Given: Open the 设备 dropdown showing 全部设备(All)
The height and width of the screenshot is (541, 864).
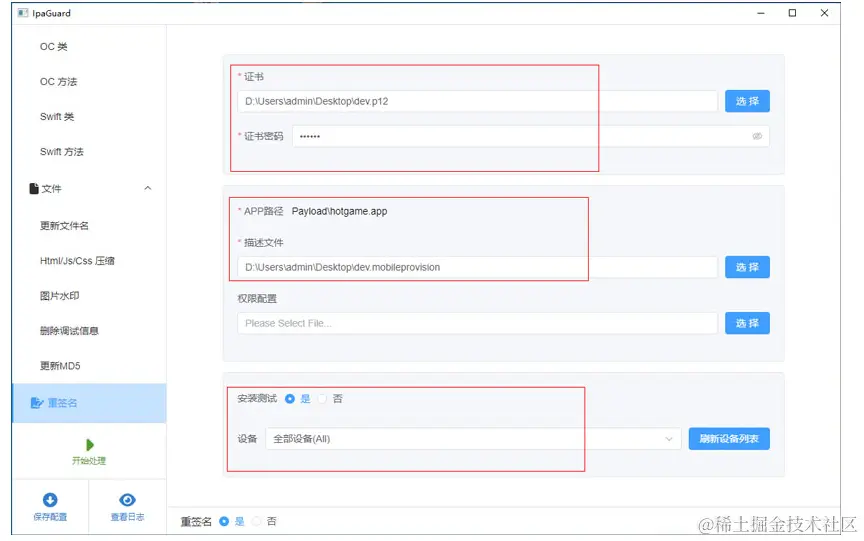Looking at the screenshot, I should (473, 439).
